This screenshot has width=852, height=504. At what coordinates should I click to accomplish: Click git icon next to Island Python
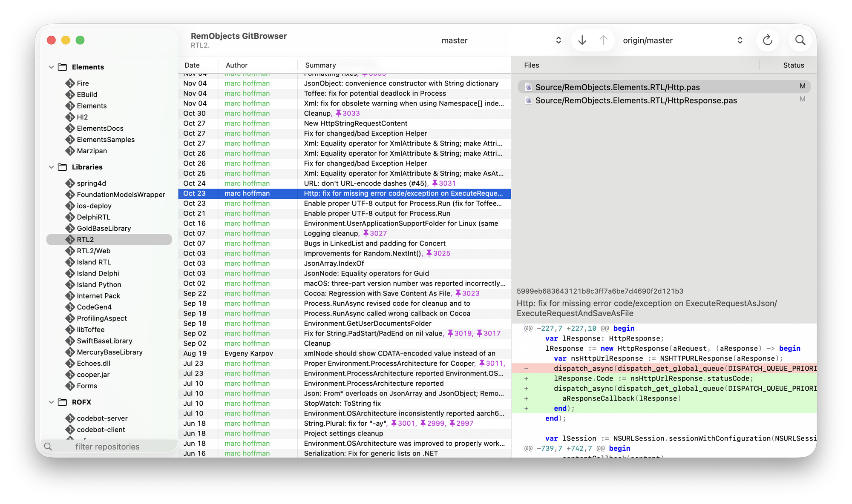pos(70,285)
